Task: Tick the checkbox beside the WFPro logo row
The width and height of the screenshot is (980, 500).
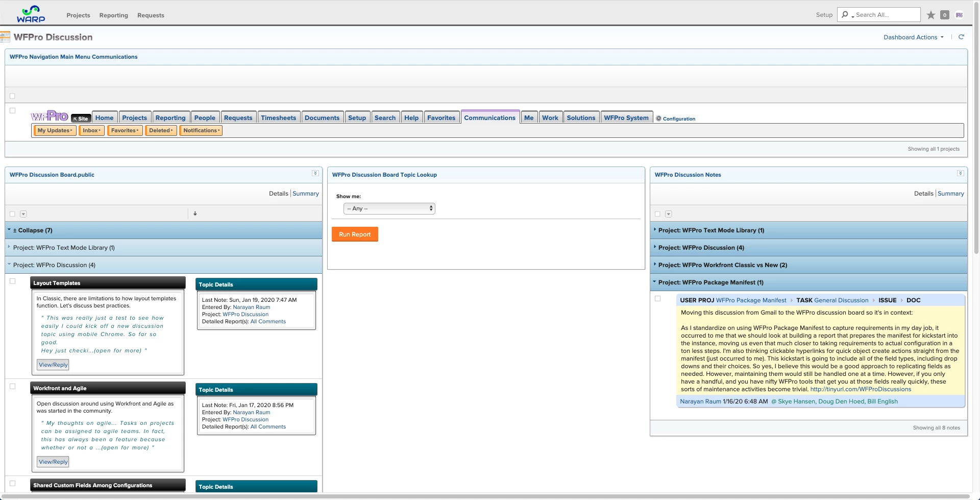Action: tap(13, 110)
